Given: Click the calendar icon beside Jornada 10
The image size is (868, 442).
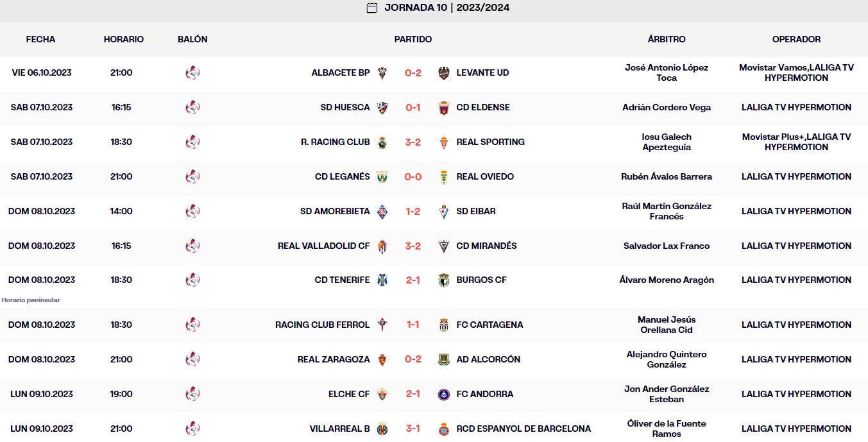Looking at the screenshot, I should pyautogui.click(x=371, y=8).
